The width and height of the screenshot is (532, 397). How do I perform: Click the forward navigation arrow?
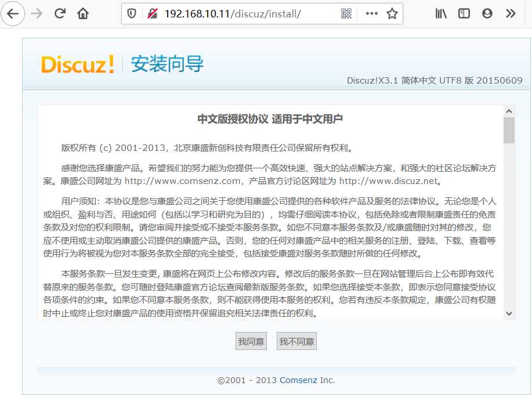click(x=37, y=13)
